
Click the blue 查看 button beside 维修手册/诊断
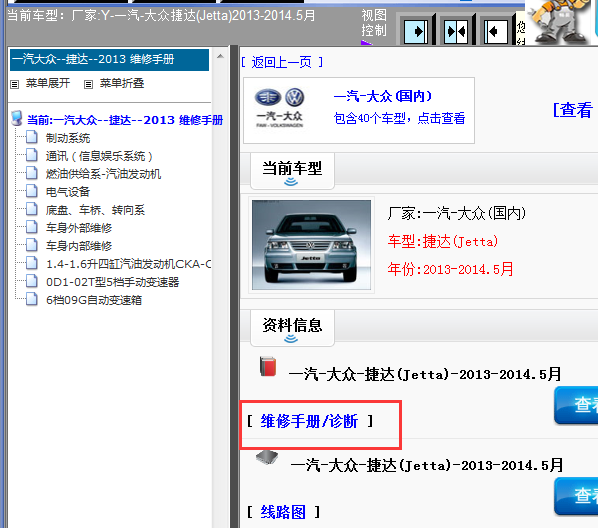point(576,405)
